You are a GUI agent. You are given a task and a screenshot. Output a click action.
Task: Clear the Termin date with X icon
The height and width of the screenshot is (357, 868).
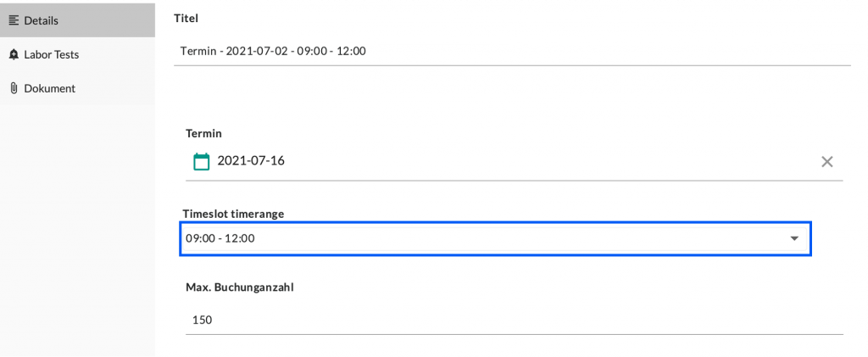[x=827, y=162]
